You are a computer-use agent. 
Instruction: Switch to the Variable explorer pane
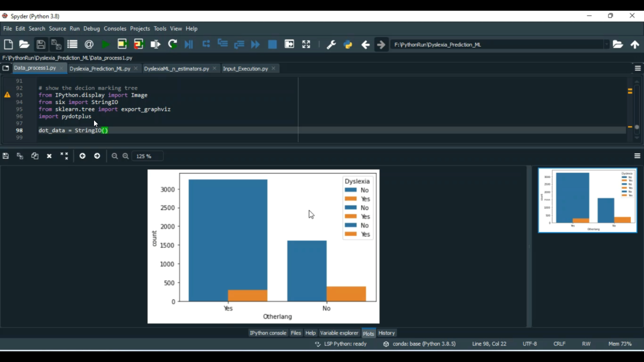tap(339, 333)
